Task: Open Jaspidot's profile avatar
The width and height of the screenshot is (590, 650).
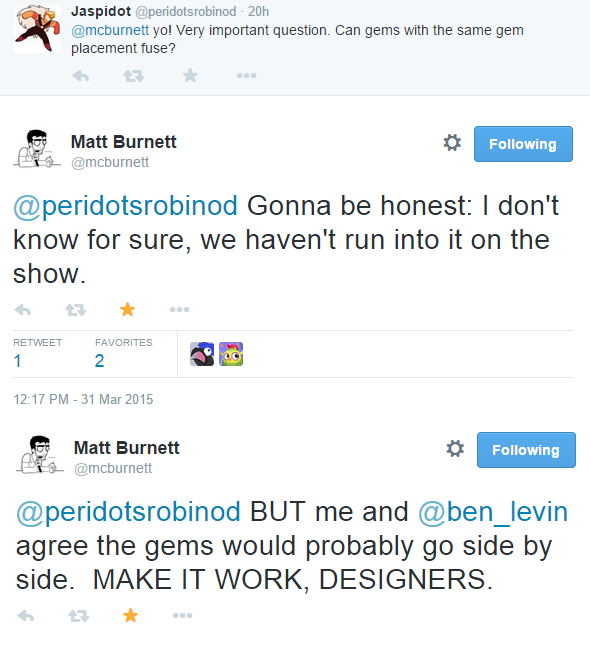Action: (37, 29)
